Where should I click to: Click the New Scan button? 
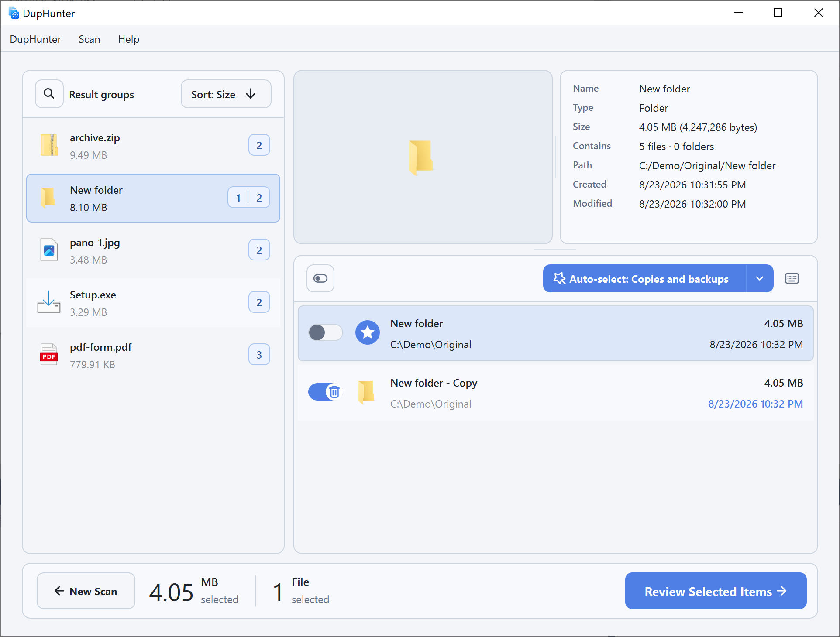86,591
